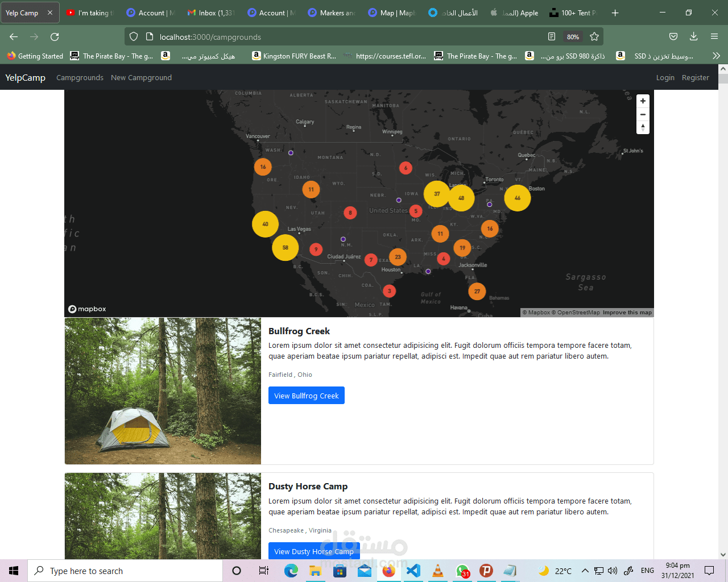This screenshot has width=728, height=582.
Task: Open the Firefox application menu
Action: (x=714, y=37)
